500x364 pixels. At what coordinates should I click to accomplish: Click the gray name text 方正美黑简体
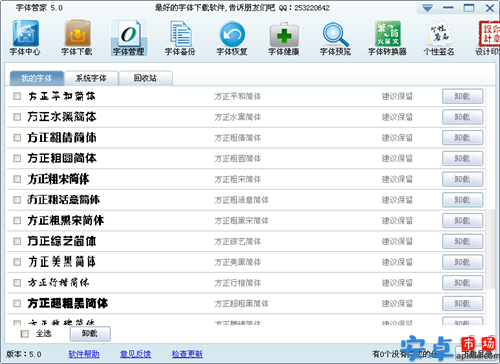coord(238,262)
